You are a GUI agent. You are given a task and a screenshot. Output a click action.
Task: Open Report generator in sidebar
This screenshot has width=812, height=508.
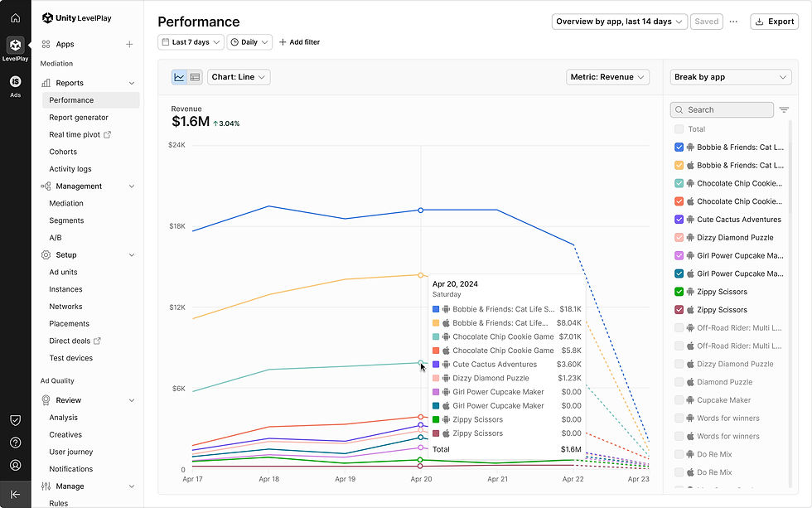pos(79,118)
